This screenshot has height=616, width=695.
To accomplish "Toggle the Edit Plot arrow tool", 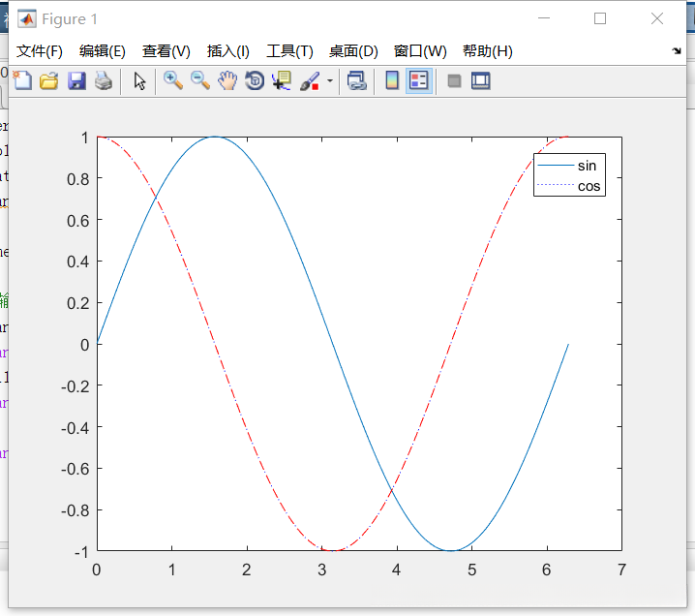I will click(x=139, y=81).
